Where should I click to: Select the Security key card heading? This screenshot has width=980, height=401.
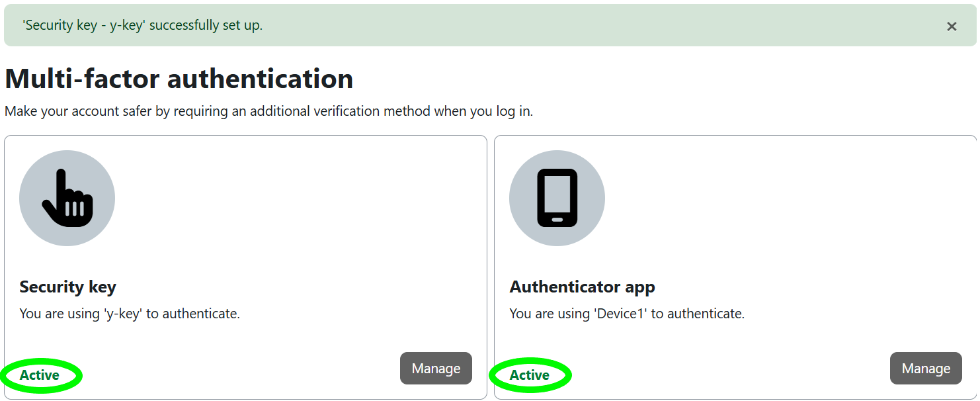pyautogui.click(x=67, y=287)
